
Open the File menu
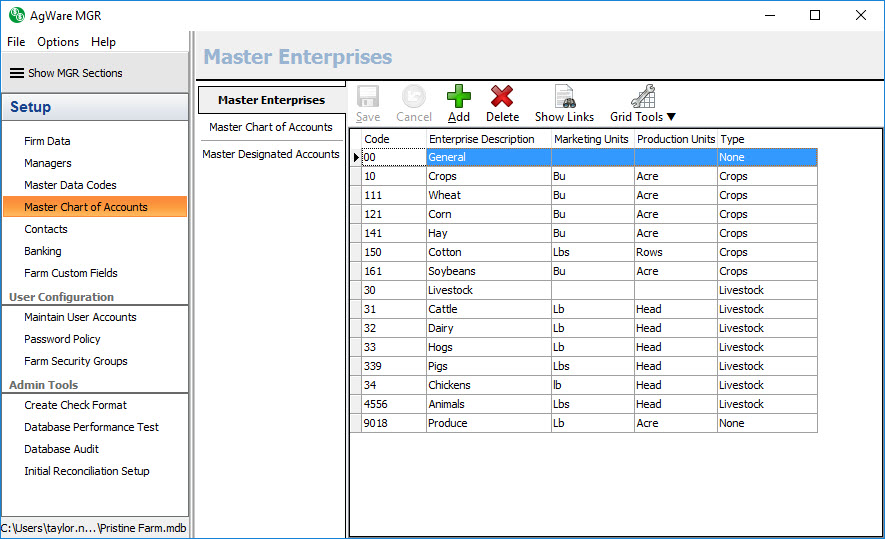(x=16, y=42)
